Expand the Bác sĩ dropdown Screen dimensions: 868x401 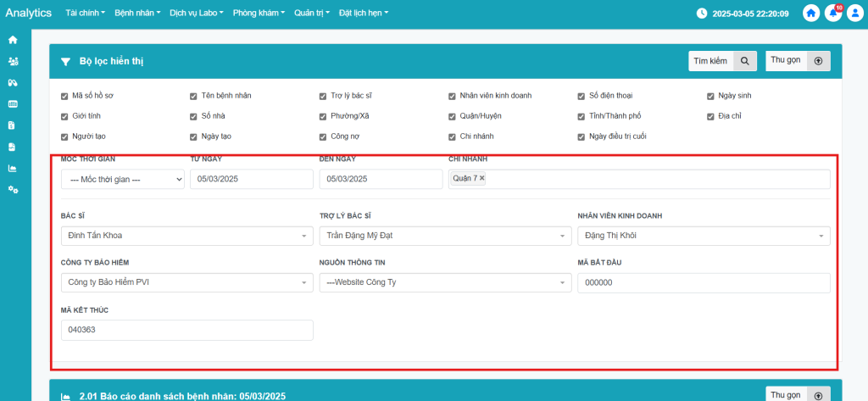tap(186, 236)
